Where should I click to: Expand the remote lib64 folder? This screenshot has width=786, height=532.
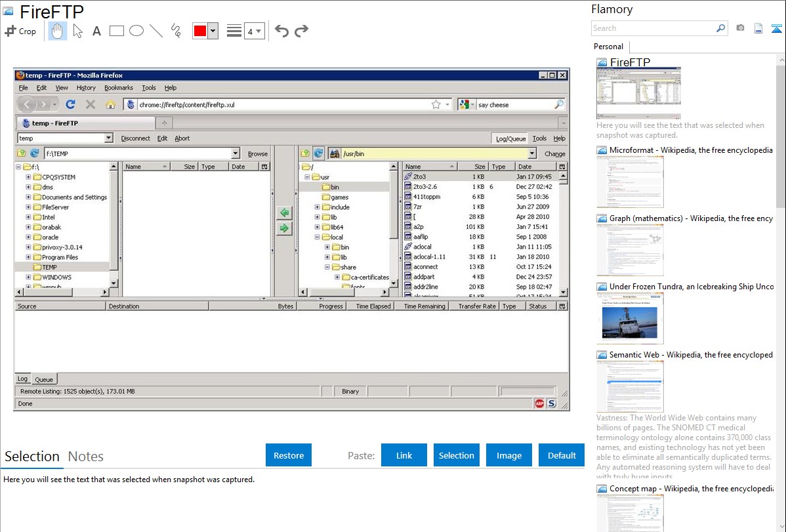pos(318,227)
